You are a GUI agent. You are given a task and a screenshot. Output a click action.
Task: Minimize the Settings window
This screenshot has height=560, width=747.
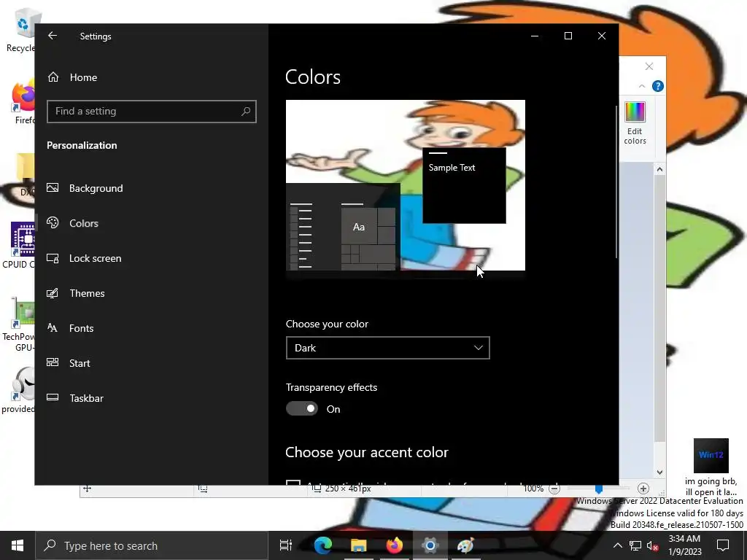click(535, 36)
